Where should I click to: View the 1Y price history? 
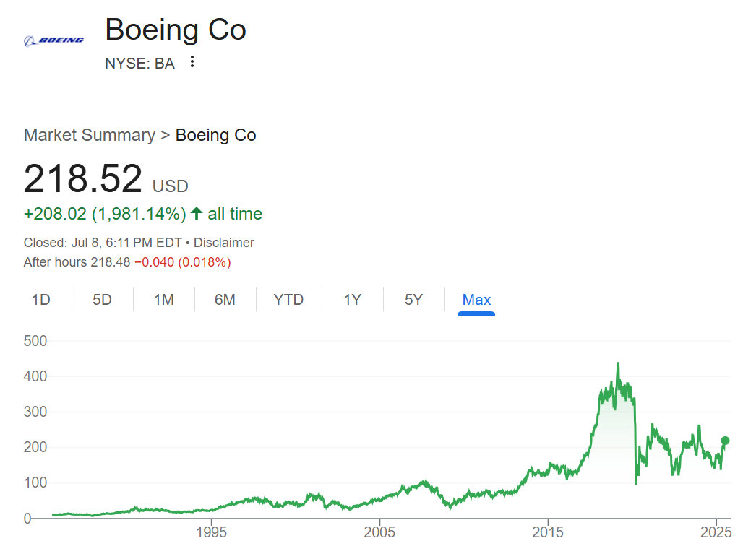point(352,300)
